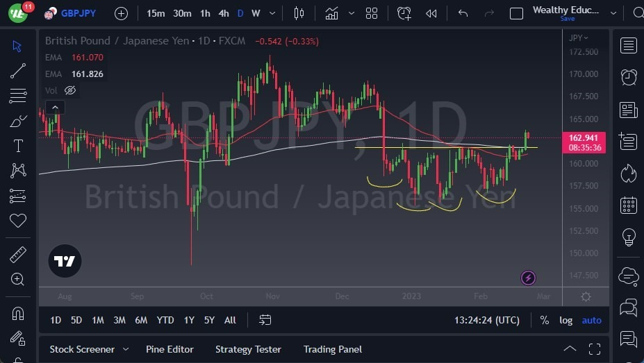
Task: Expand the layout name dropdown arrow
Action: [613, 14]
